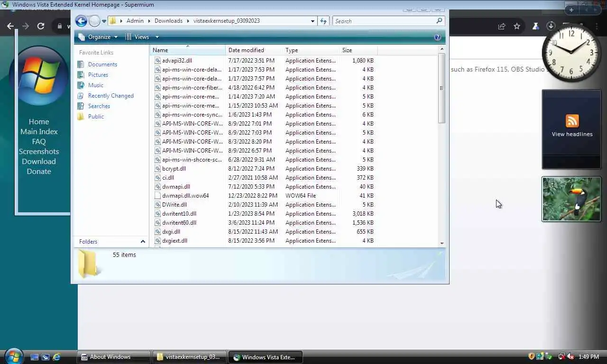Screen dimensions: 607x364
Task: Click the Experiments flask icon in Supermium
Action: click(x=535, y=27)
